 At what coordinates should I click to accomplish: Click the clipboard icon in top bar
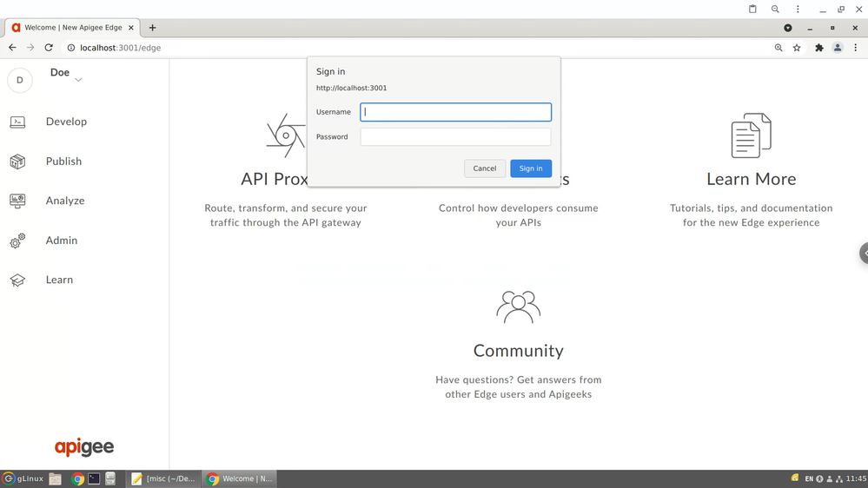tap(752, 9)
